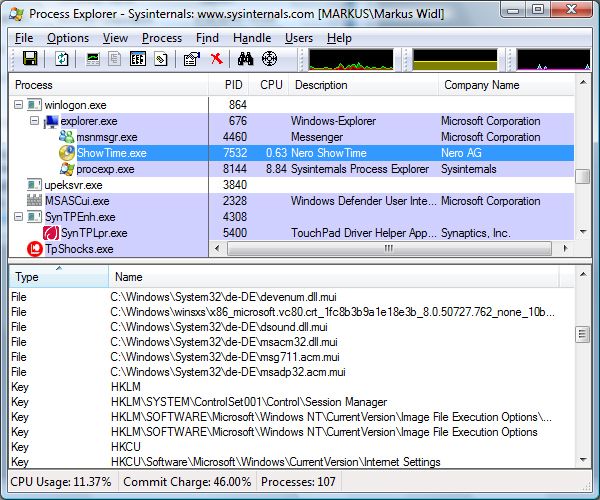
Task: Open the View menu
Action: click(x=115, y=38)
